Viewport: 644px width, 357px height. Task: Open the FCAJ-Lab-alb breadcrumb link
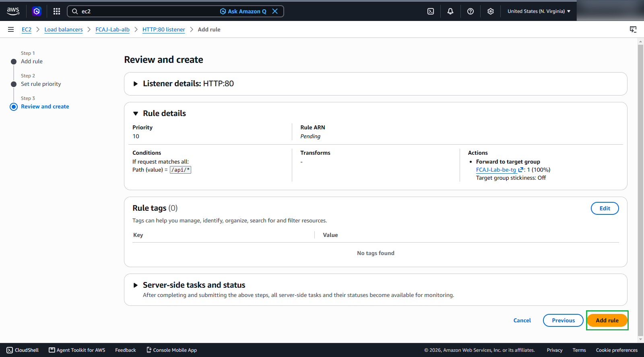coord(112,29)
